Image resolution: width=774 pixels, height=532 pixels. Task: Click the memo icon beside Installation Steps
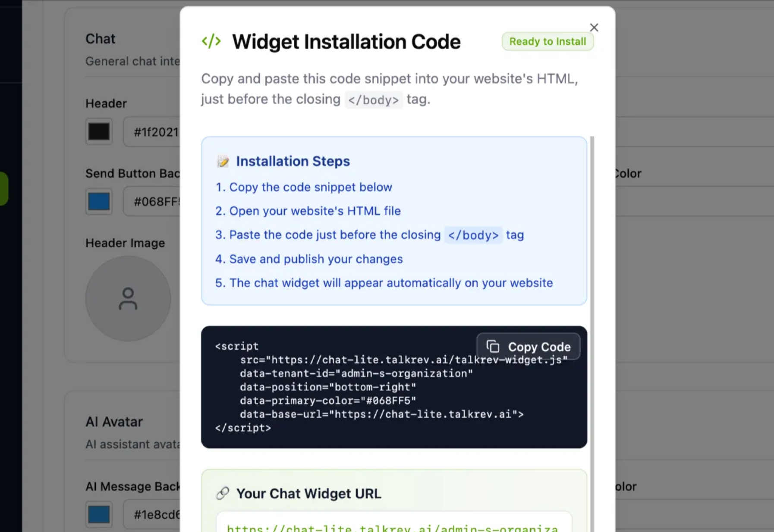[223, 161]
